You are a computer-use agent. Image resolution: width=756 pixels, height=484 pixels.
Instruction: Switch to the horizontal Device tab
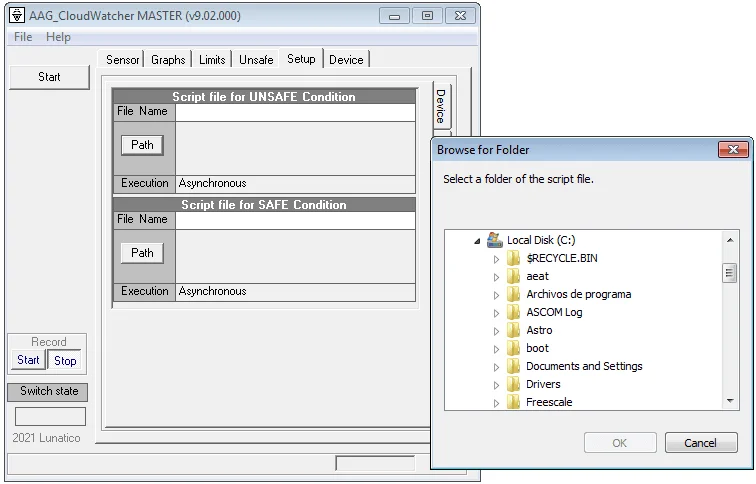346,60
